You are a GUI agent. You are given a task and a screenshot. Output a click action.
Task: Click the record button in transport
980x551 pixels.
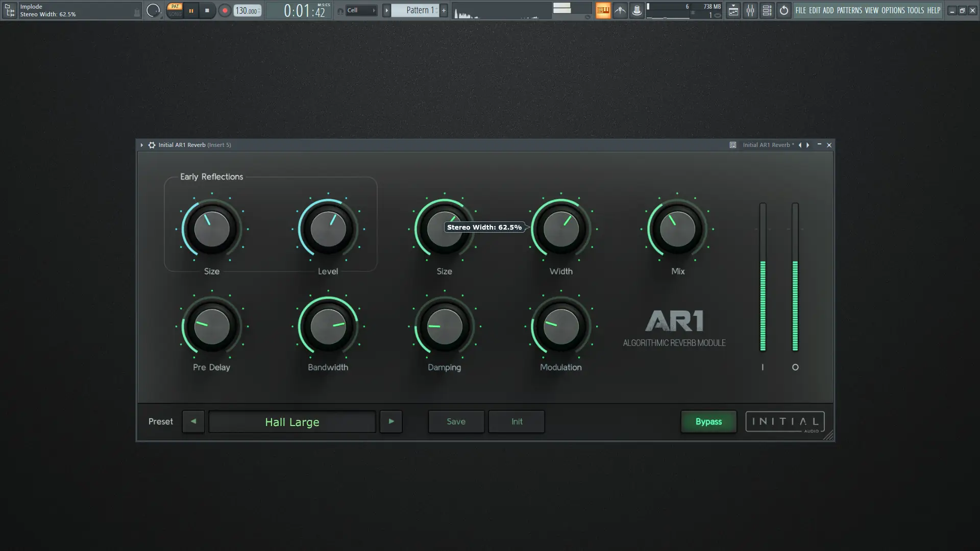point(225,10)
